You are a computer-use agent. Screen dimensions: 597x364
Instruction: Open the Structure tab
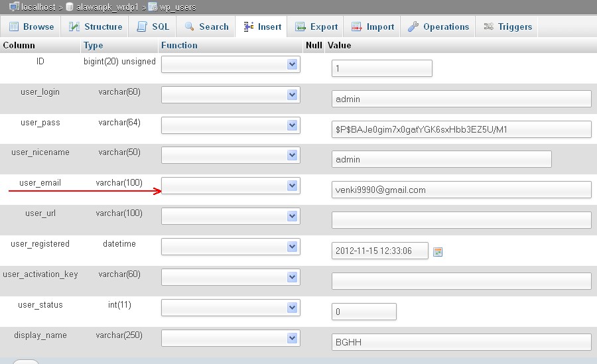click(x=95, y=27)
